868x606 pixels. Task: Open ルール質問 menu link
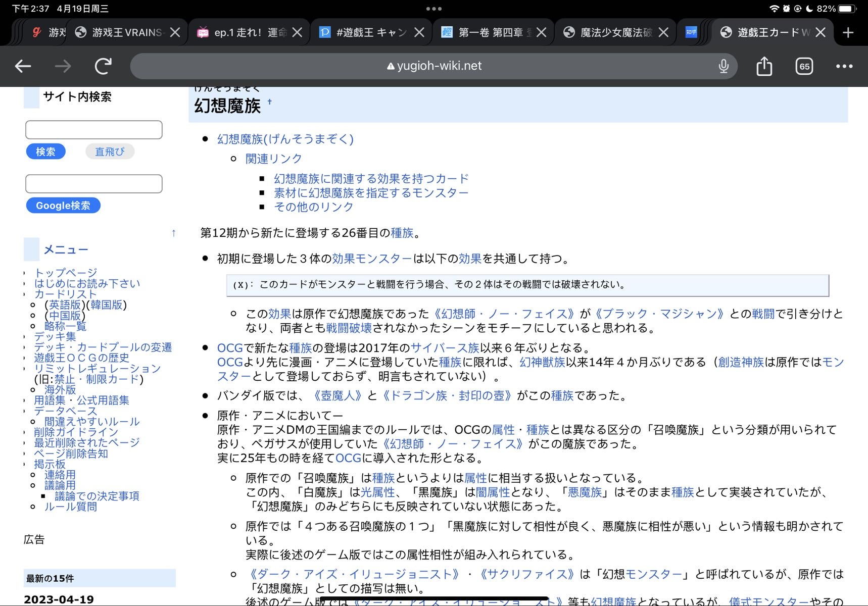(x=71, y=507)
